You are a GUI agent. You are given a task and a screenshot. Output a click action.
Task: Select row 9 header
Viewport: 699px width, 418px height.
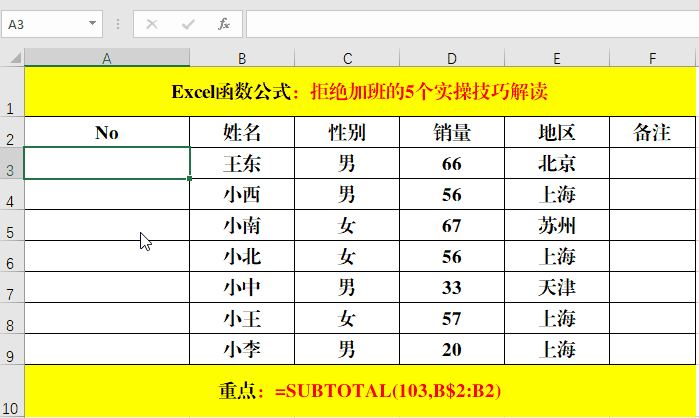(x=12, y=349)
